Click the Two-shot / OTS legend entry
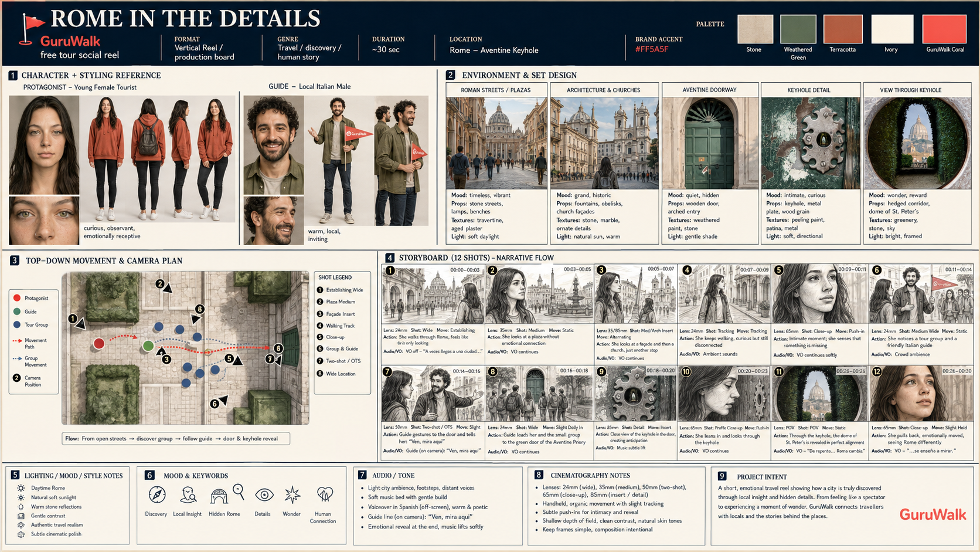This screenshot has width=980, height=552. click(x=339, y=361)
